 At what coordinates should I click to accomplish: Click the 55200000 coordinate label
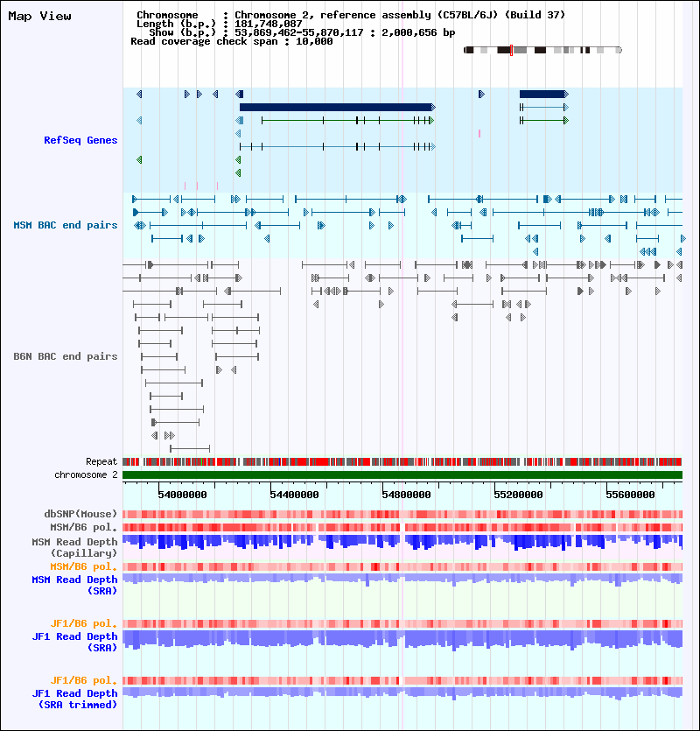(x=518, y=495)
